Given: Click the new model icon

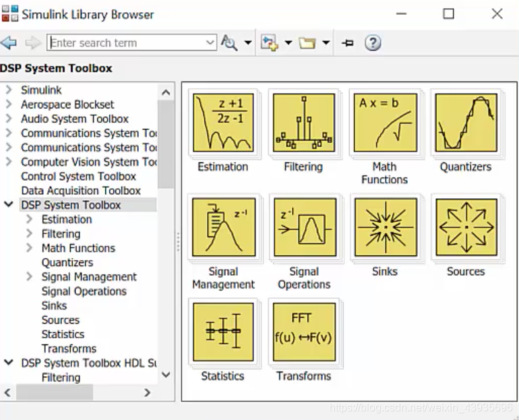Looking at the screenshot, I should pyautogui.click(x=269, y=43).
